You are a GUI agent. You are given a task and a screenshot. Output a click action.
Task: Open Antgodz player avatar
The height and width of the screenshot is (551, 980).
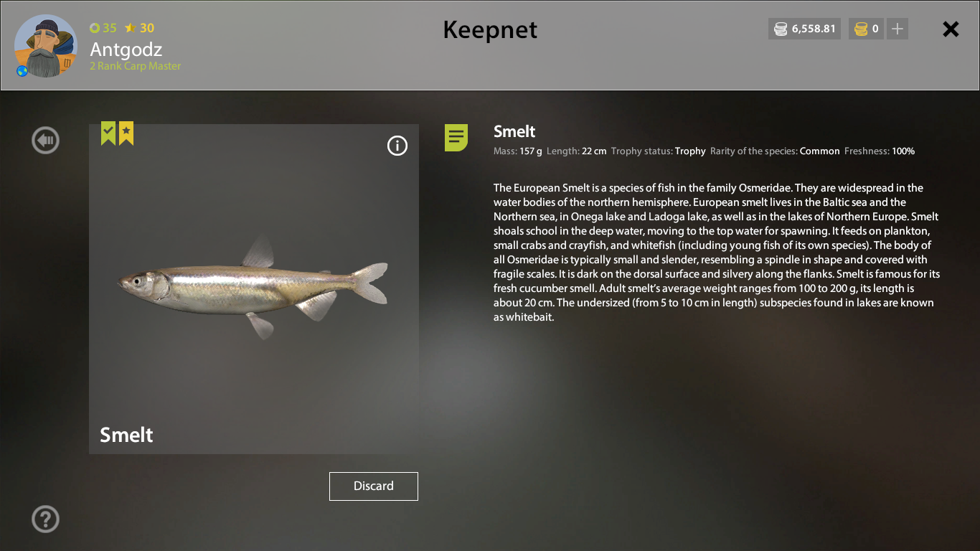tap(45, 47)
